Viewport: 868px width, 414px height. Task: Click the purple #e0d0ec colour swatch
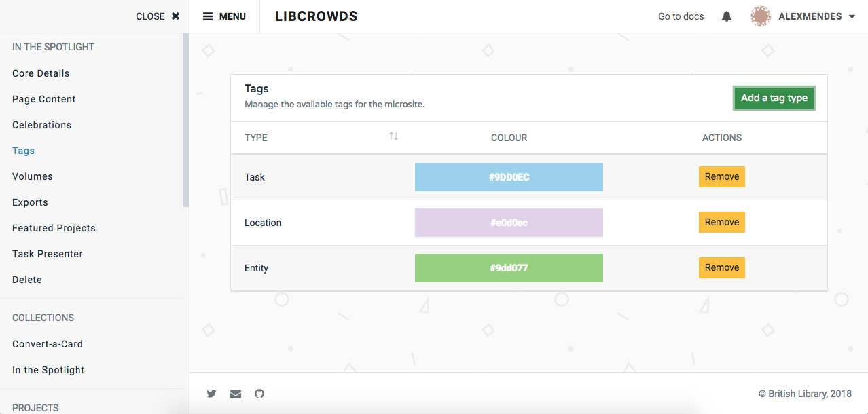click(x=508, y=222)
